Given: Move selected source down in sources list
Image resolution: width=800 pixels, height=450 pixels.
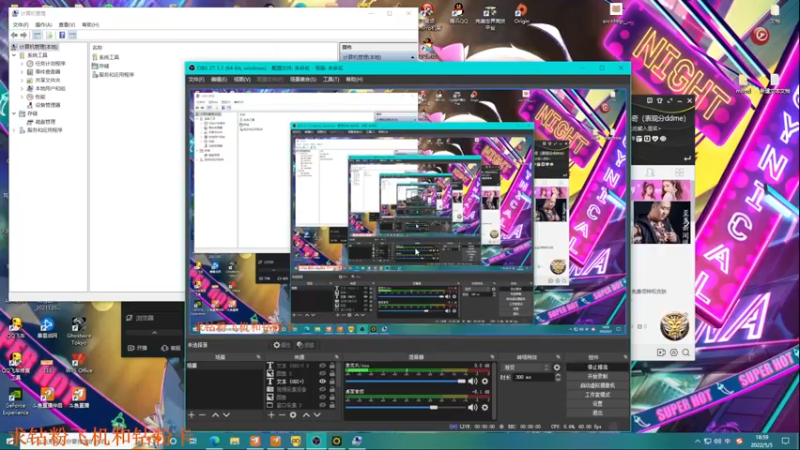Looking at the screenshot, I should pos(317,415).
